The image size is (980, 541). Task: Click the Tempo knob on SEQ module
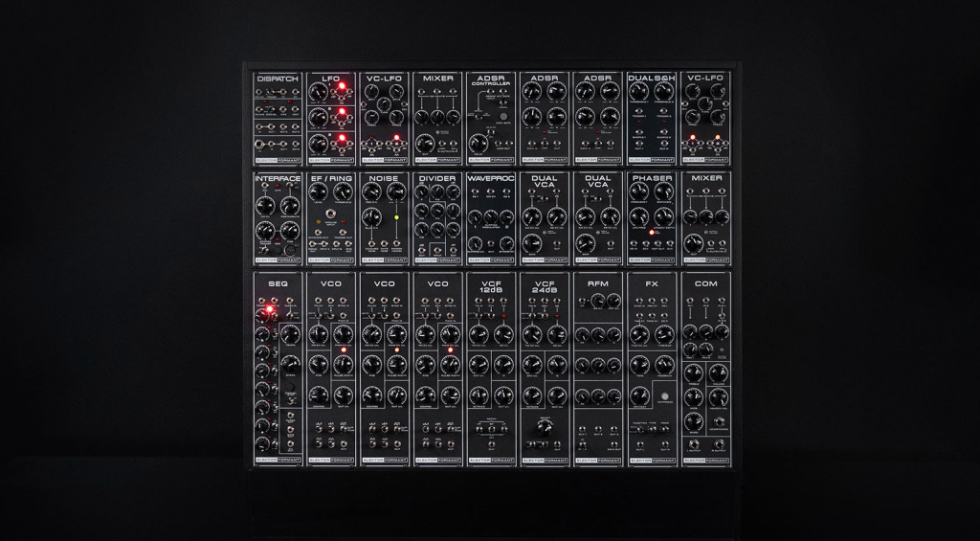click(290, 333)
